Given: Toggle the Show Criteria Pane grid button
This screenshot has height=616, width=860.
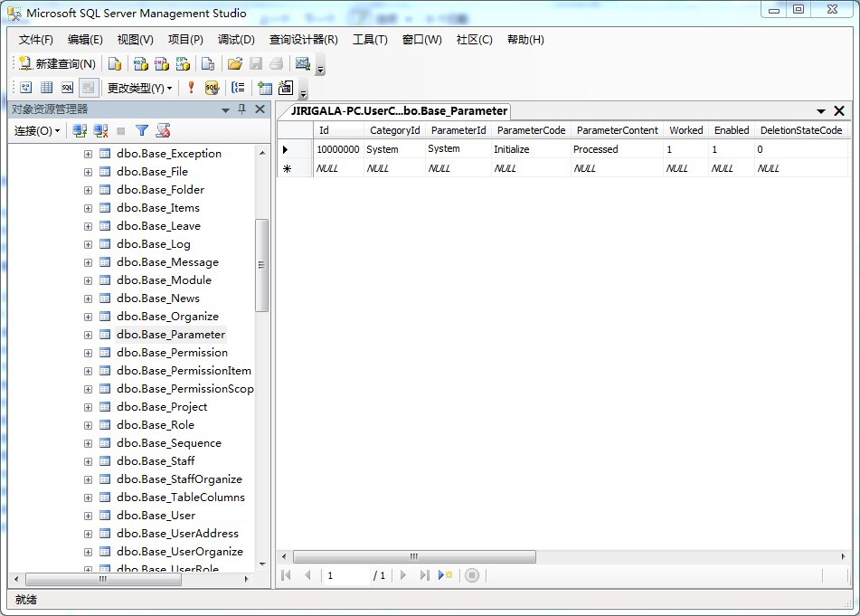Looking at the screenshot, I should [x=47, y=87].
